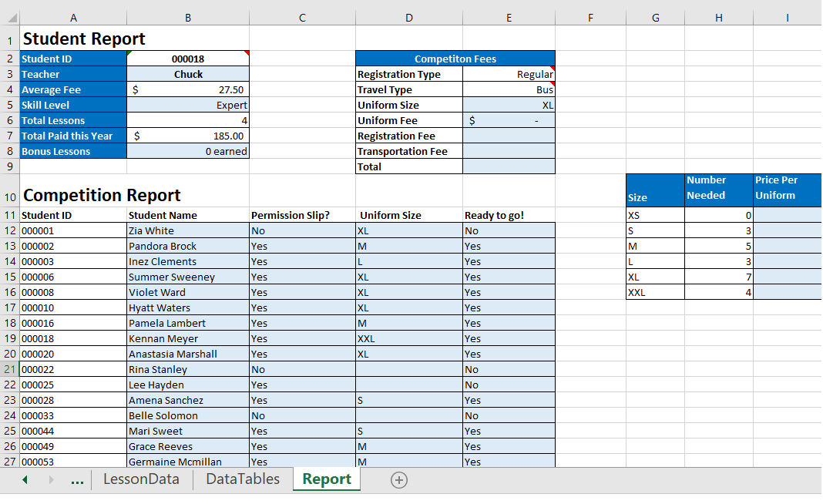823x504 pixels.
Task: Select column D header
Action: coord(408,17)
